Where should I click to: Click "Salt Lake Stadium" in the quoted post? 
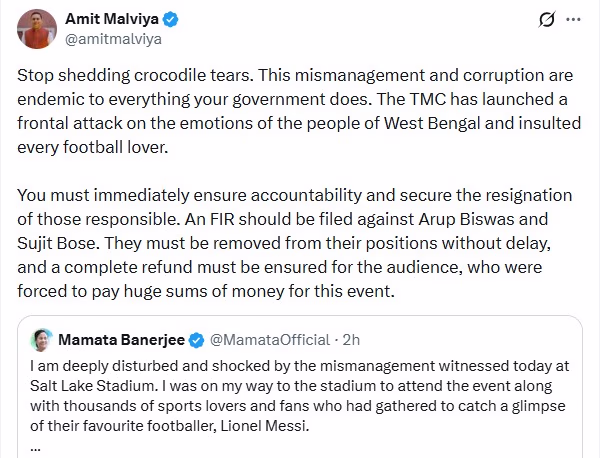coord(88,387)
